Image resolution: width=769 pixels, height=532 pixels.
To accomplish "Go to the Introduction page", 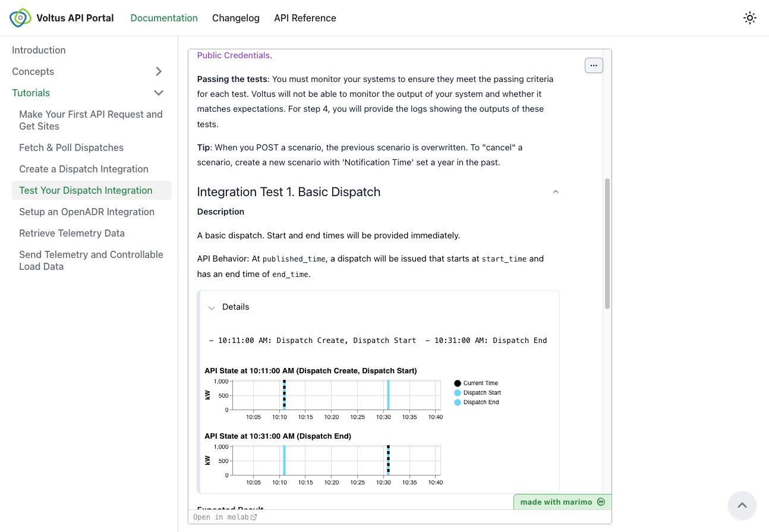I will [x=39, y=50].
